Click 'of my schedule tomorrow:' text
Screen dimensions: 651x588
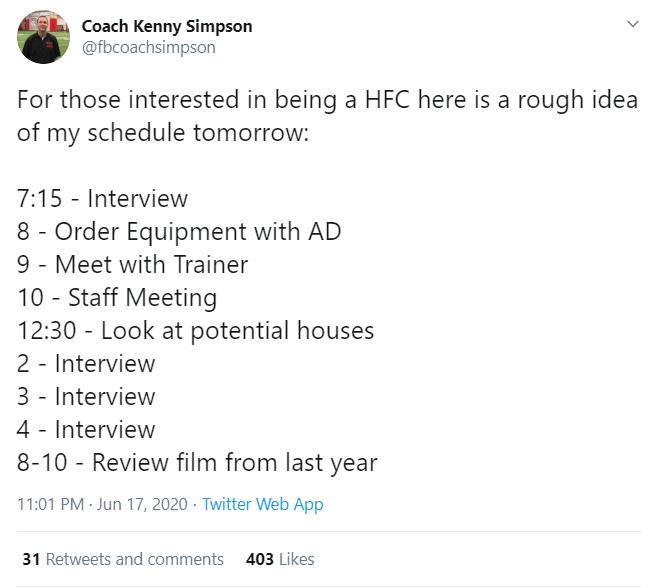tap(163, 133)
